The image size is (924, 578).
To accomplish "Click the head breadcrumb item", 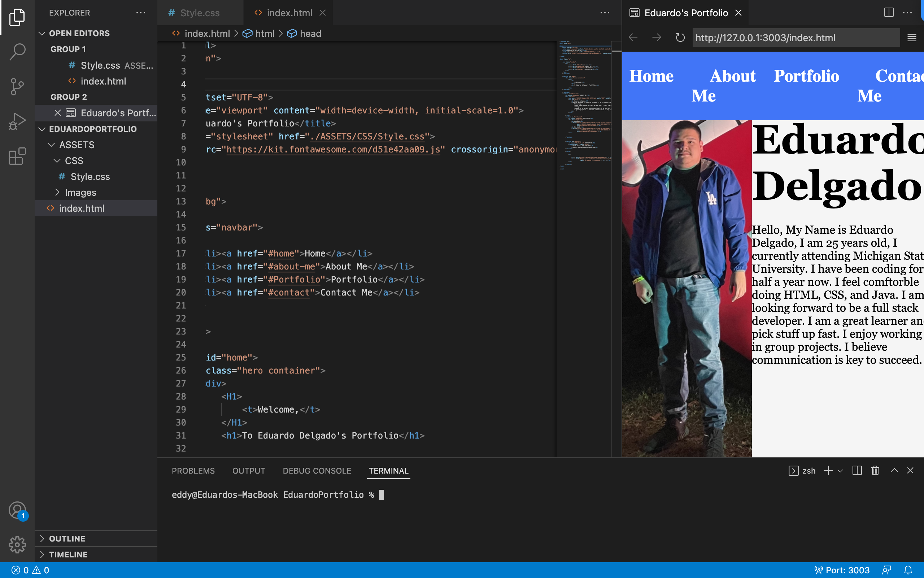I will 304,34.
